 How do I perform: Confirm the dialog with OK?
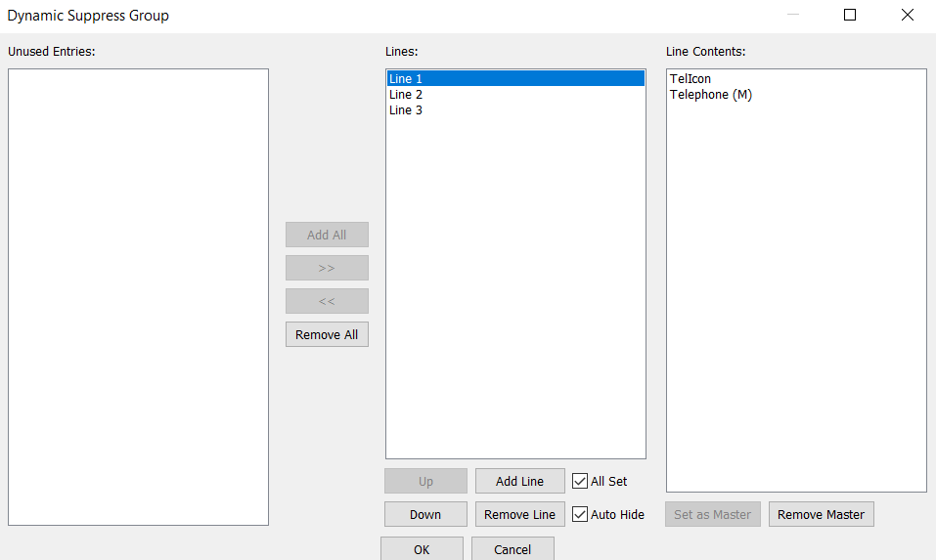point(422,549)
